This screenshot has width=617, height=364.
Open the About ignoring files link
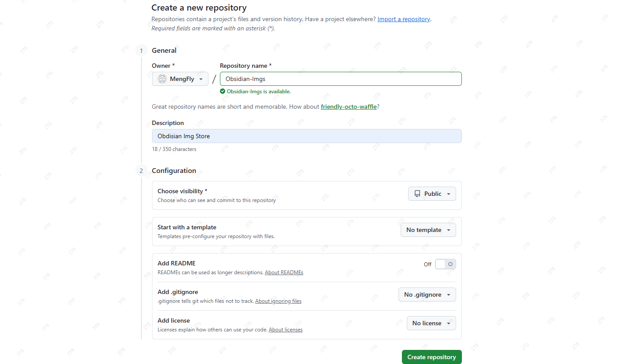pos(278,301)
